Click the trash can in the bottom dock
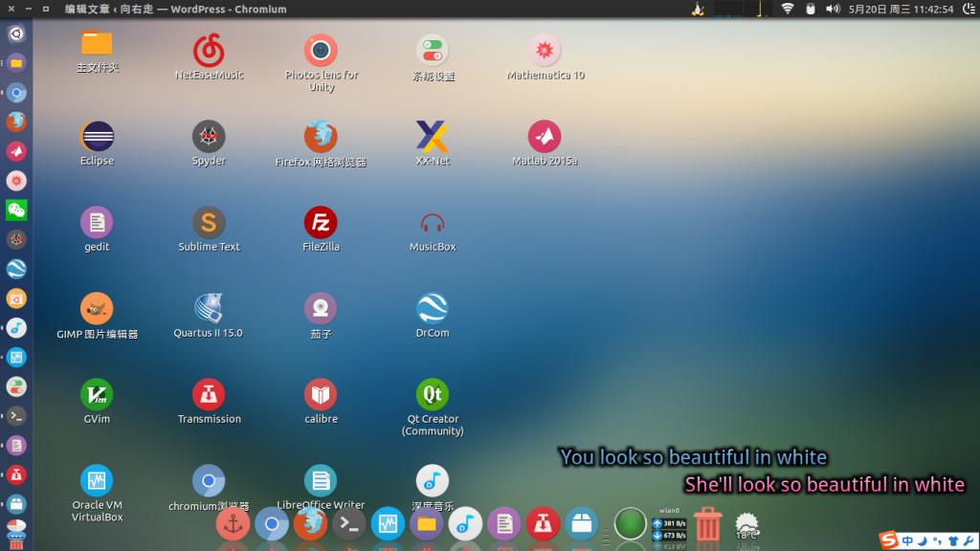Screen dimensions: 980x551 [707, 524]
